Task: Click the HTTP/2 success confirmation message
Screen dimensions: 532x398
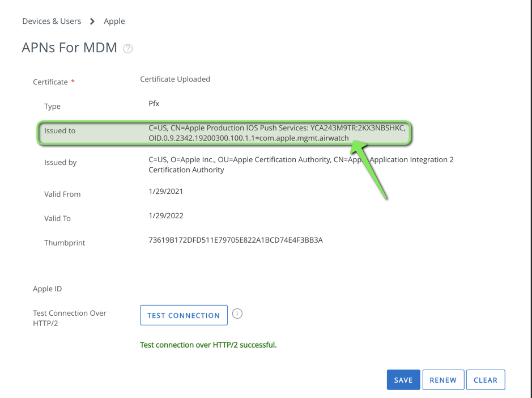Action: point(208,345)
